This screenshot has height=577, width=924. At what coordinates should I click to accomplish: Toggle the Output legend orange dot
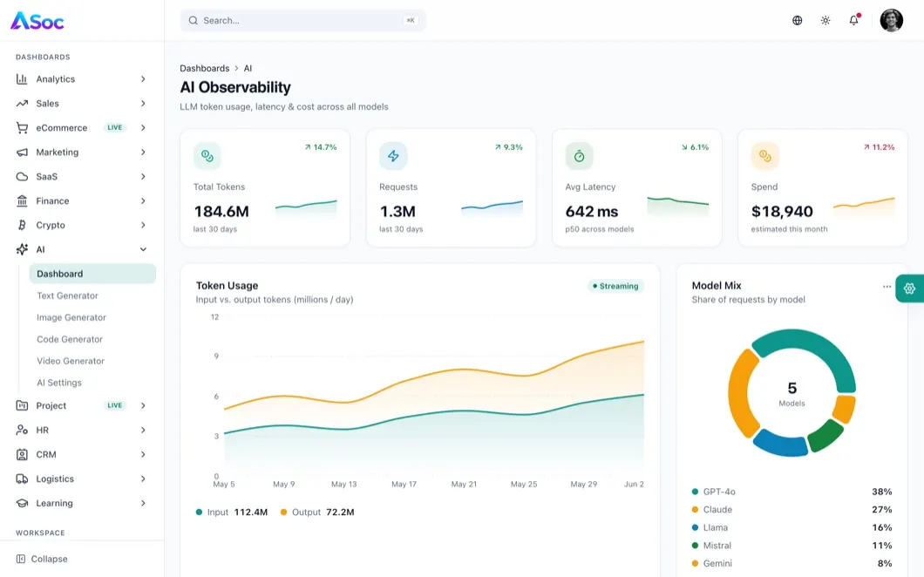click(283, 513)
